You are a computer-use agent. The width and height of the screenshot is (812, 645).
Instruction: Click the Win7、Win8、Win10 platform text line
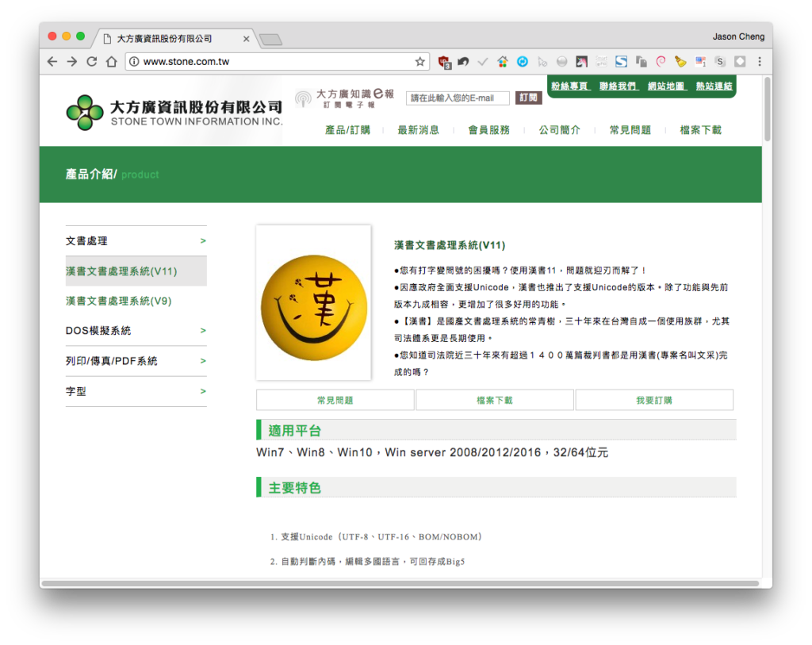coord(432,452)
